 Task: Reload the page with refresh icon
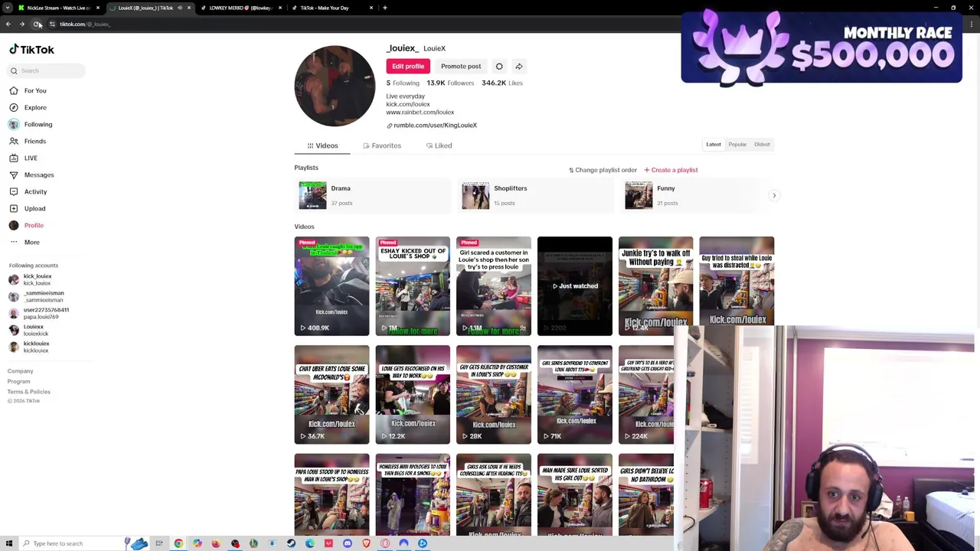tap(37, 24)
